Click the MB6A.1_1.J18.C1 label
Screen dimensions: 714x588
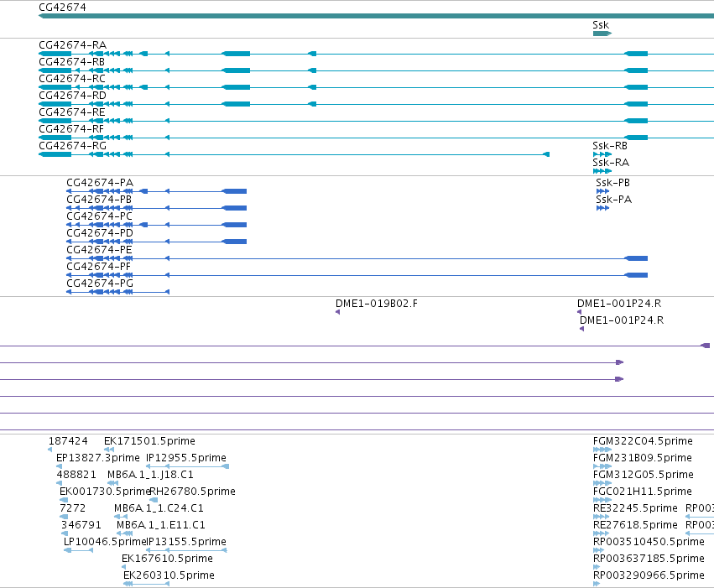pyautogui.click(x=150, y=475)
